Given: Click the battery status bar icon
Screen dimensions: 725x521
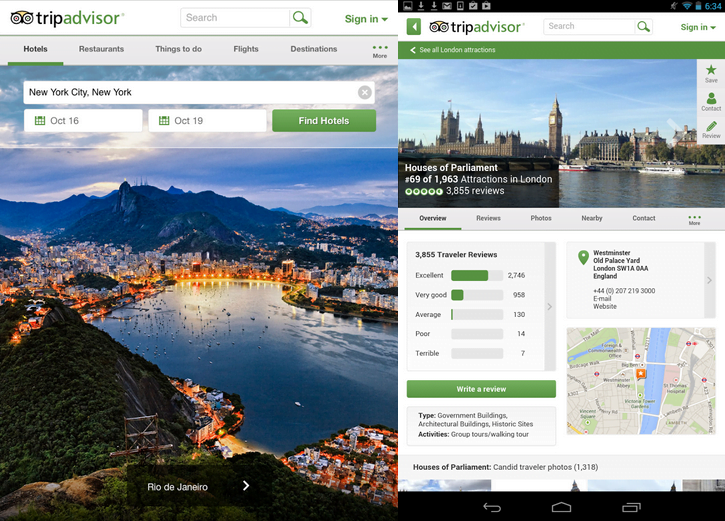Looking at the screenshot, I should 698,6.
